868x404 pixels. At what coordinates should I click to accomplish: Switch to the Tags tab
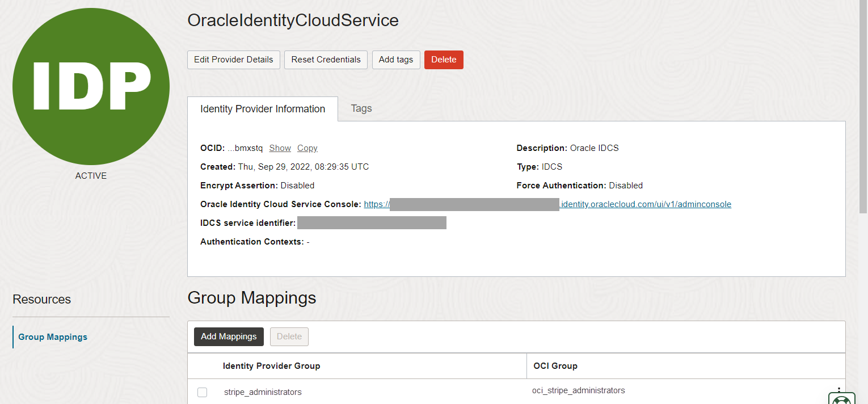(361, 108)
